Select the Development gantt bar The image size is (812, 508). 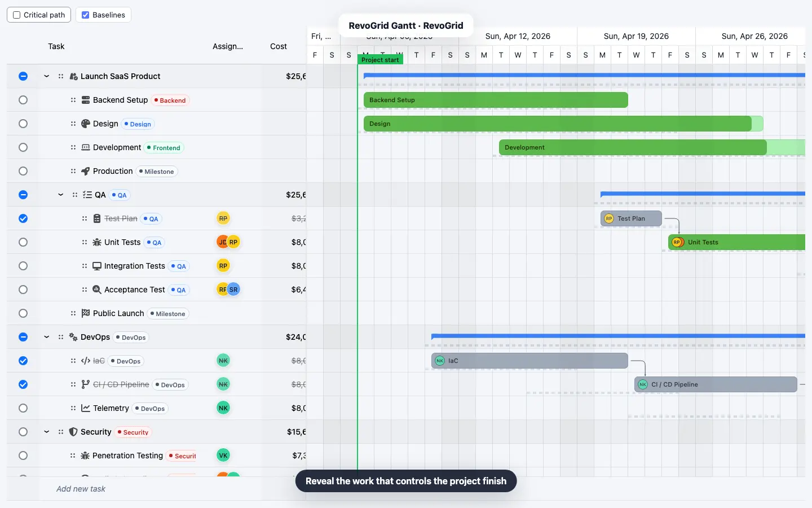coord(652,147)
